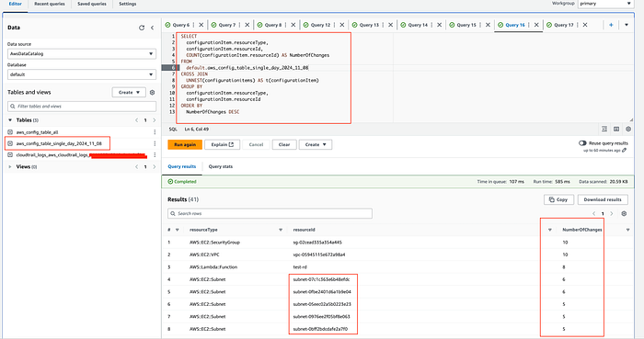Click the Run again button
The width and height of the screenshot is (644, 339).
185,145
